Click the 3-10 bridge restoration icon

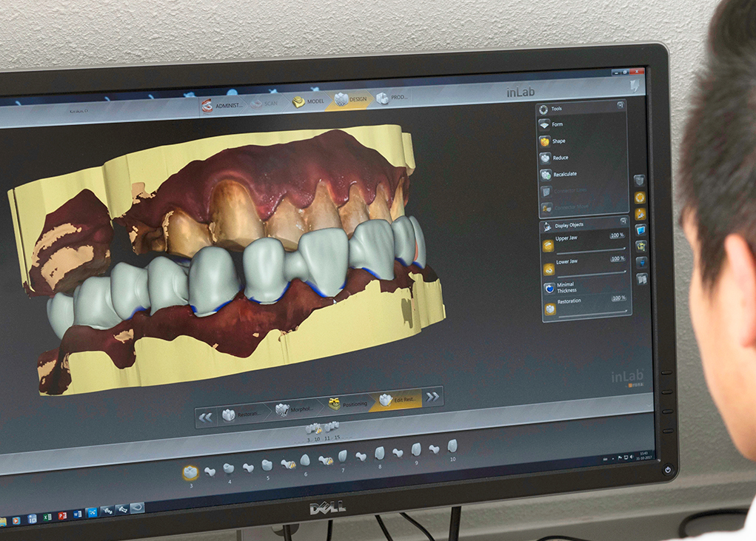pos(314,429)
